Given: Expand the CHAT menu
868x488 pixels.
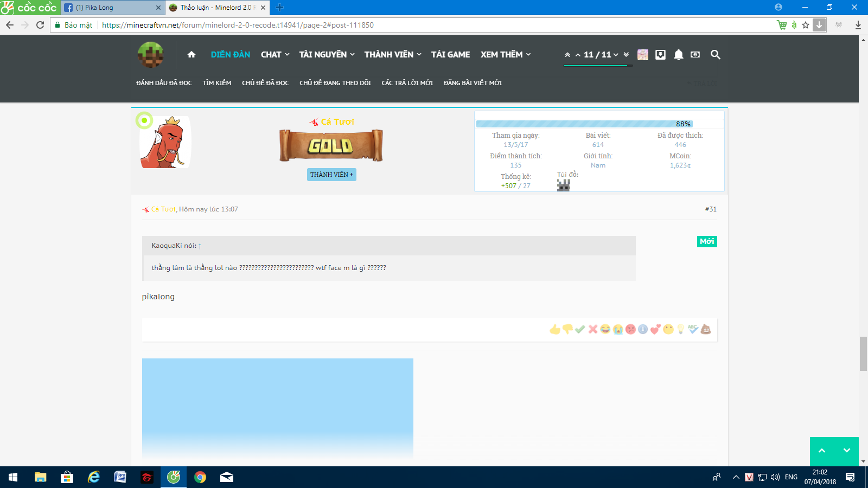Looking at the screenshot, I should pos(275,55).
